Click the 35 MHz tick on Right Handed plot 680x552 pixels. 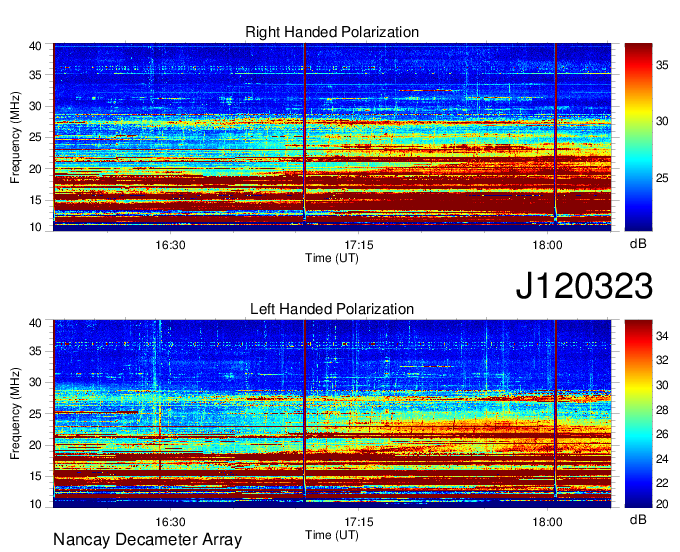click(x=35, y=75)
